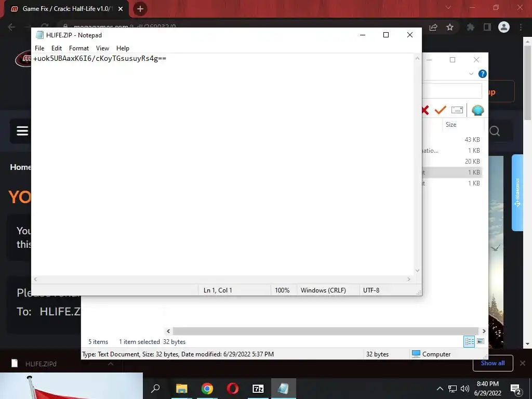Screen dimensions: 532x399
Task: Click Notepad vertical scrollbar down arrow
Action: tap(417, 270)
